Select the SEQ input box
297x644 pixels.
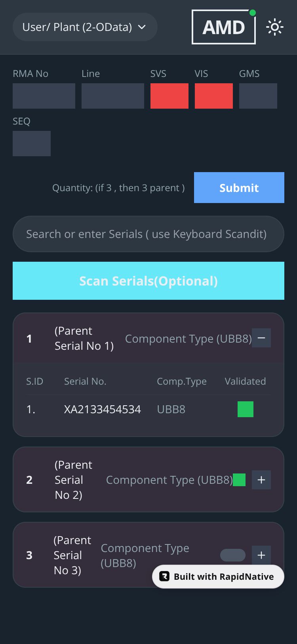pyautogui.click(x=32, y=144)
